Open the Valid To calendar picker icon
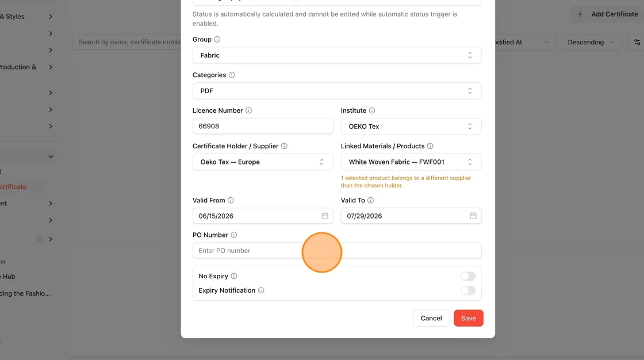The width and height of the screenshot is (644, 360). tap(473, 216)
